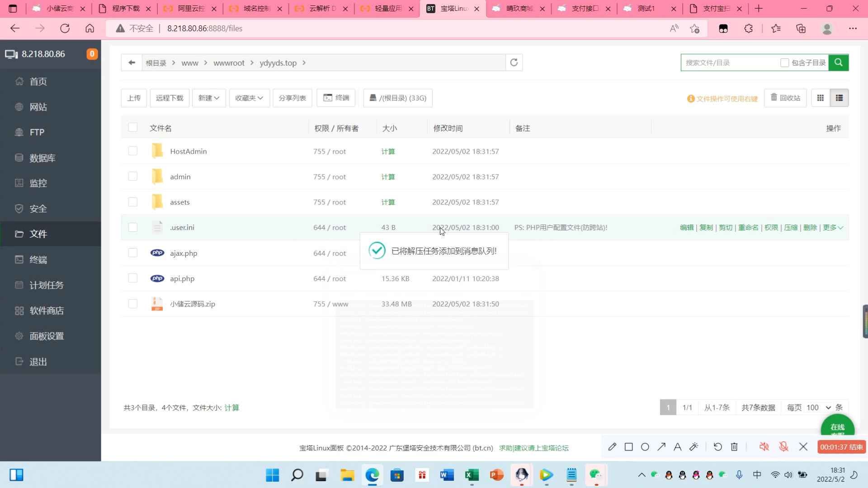Open the 分享列表 button

(292, 98)
